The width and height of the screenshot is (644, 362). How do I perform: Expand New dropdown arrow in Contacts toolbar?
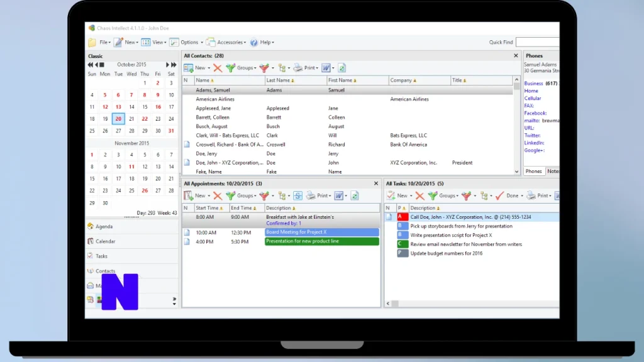tap(209, 68)
